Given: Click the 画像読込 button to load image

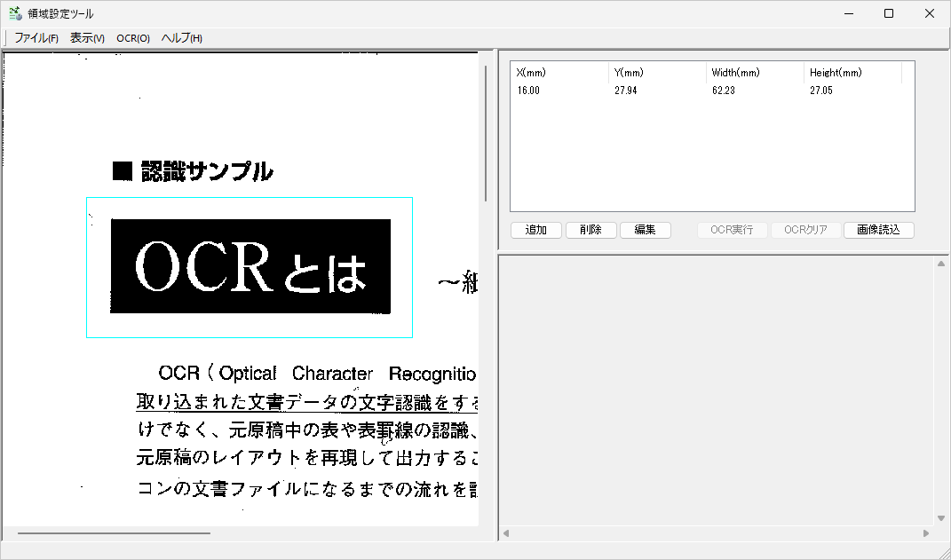Looking at the screenshot, I should point(878,229).
